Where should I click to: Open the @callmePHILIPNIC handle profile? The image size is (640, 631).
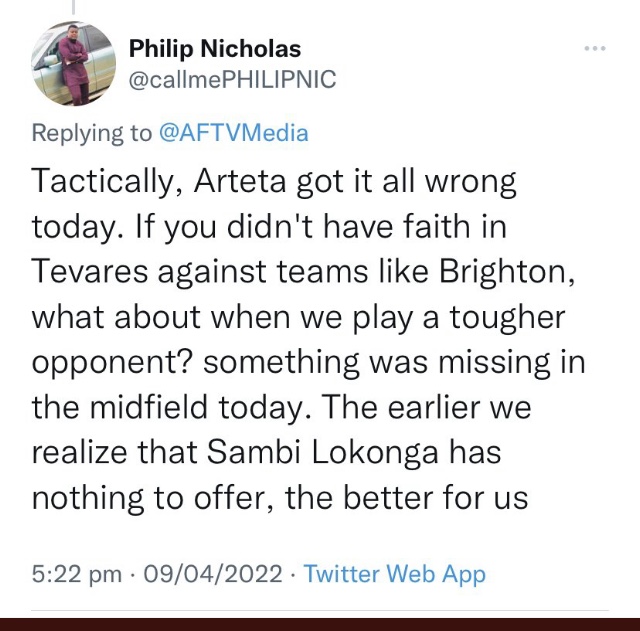(x=232, y=79)
